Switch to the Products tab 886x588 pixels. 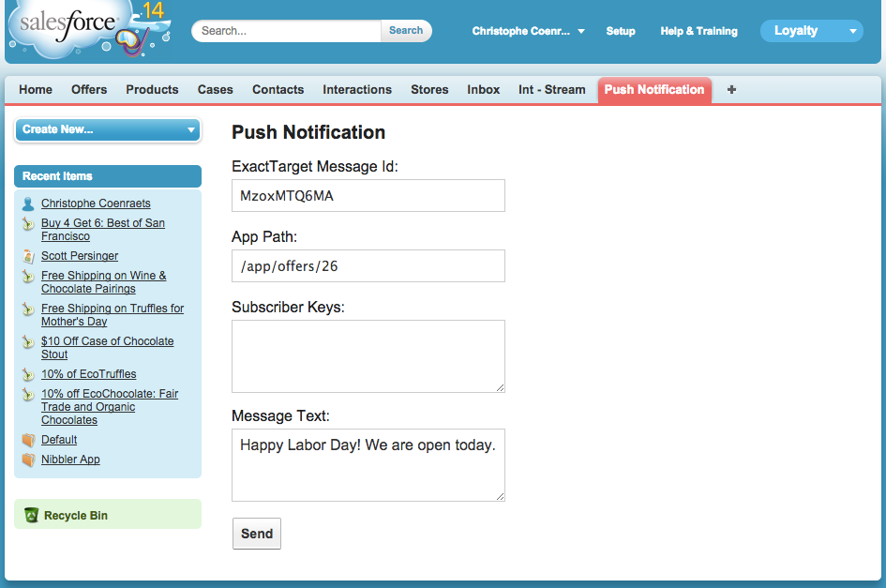[x=152, y=89]
